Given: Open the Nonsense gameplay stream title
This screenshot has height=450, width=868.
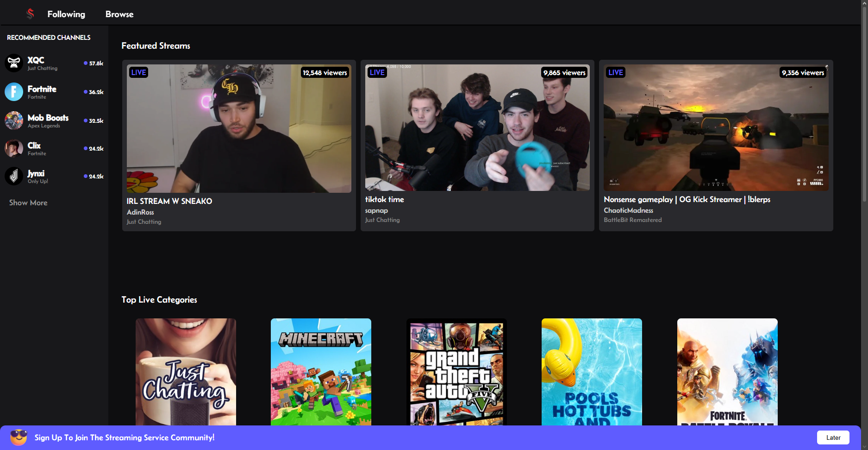Looking at the screenshot, I should pos(687,199).
